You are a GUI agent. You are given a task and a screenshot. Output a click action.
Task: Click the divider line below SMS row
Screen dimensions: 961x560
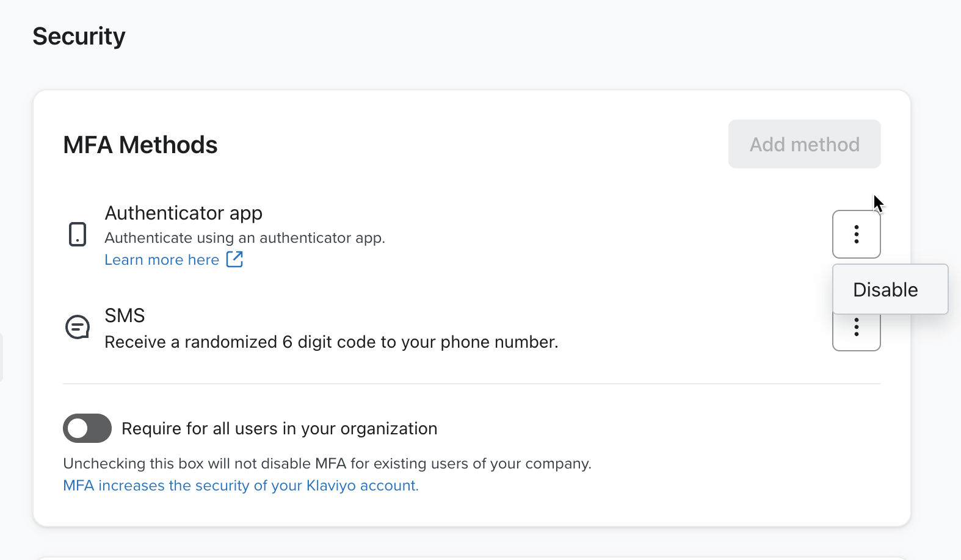pyautogui.click(x=471, y=384)
